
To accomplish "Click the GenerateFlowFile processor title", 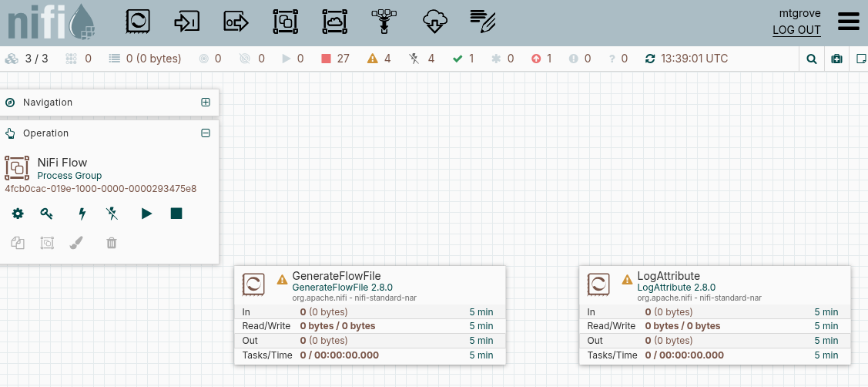I will pyautogui.click(x=337, y=275).
